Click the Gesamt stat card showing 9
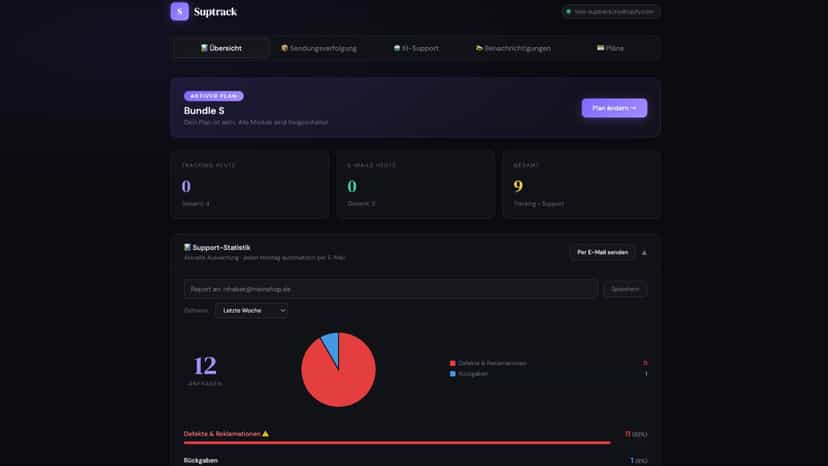828x466 pixels. point(581,184)
